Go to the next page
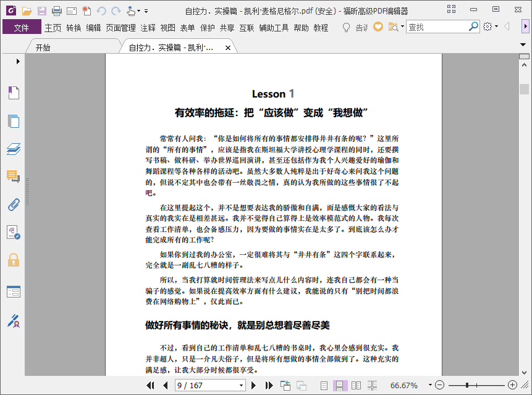 tap(253, 385)
